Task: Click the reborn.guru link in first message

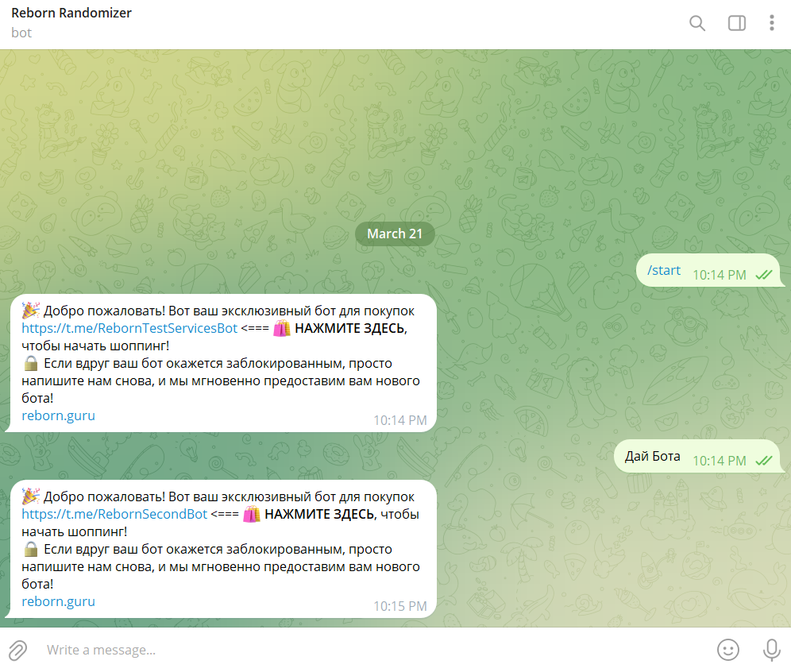Action: pyautogui.click(x=58, y=415)
